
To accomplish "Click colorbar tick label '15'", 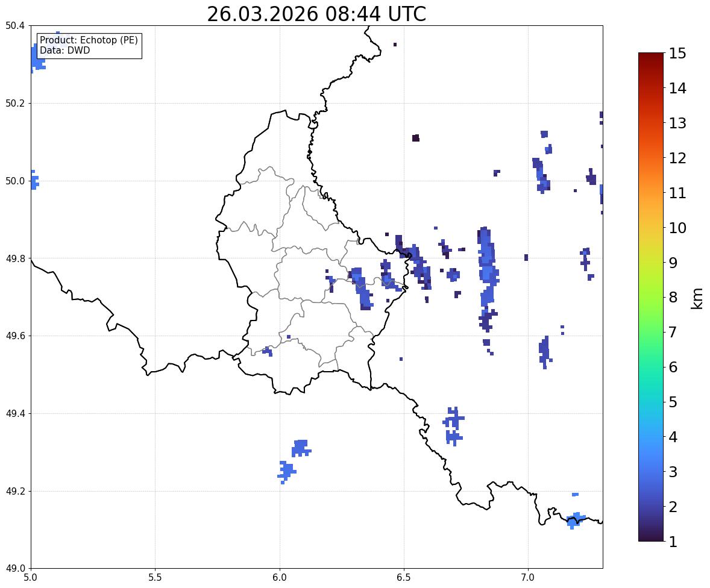I will click(x=677, y=54).
